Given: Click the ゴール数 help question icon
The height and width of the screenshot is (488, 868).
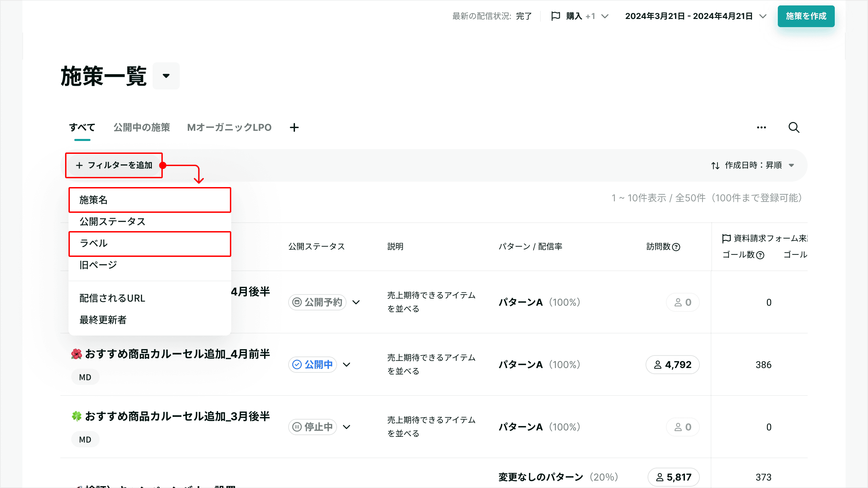Looking at the screenshot, I should click(761, 255).
